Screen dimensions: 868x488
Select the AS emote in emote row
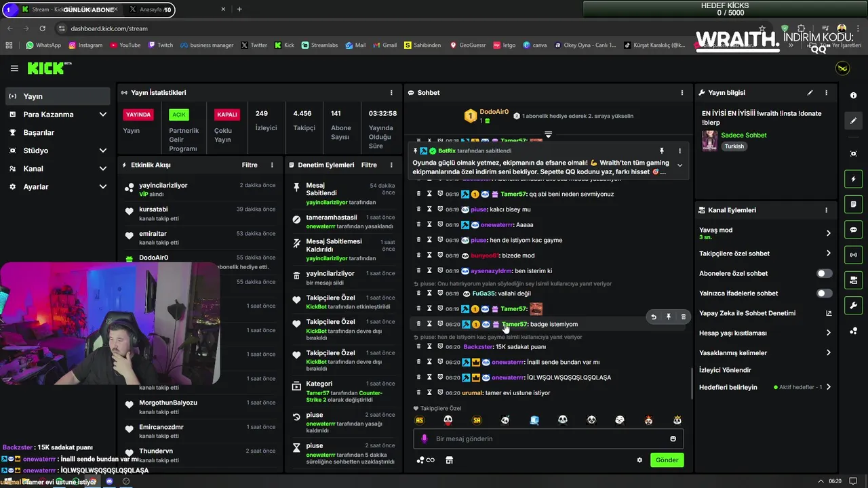419,420
